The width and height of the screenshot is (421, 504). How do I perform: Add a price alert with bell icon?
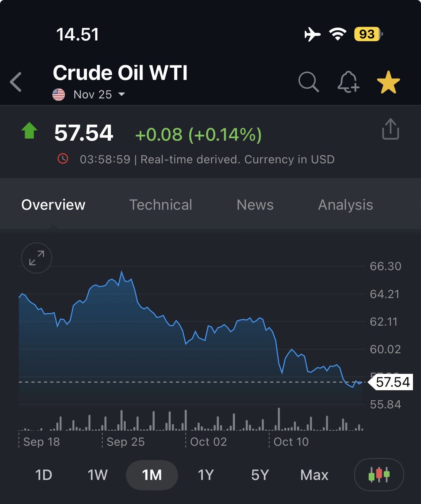(348, 82)
